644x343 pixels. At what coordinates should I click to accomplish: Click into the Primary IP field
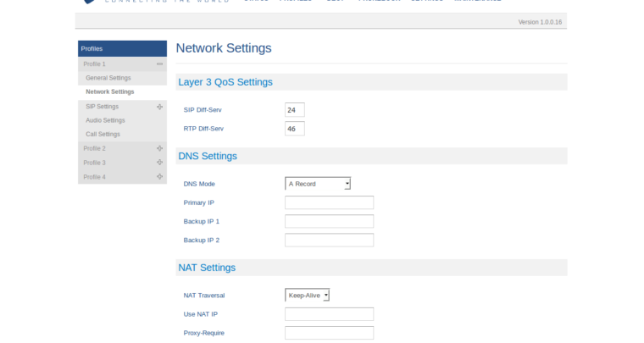pos(329,203)
